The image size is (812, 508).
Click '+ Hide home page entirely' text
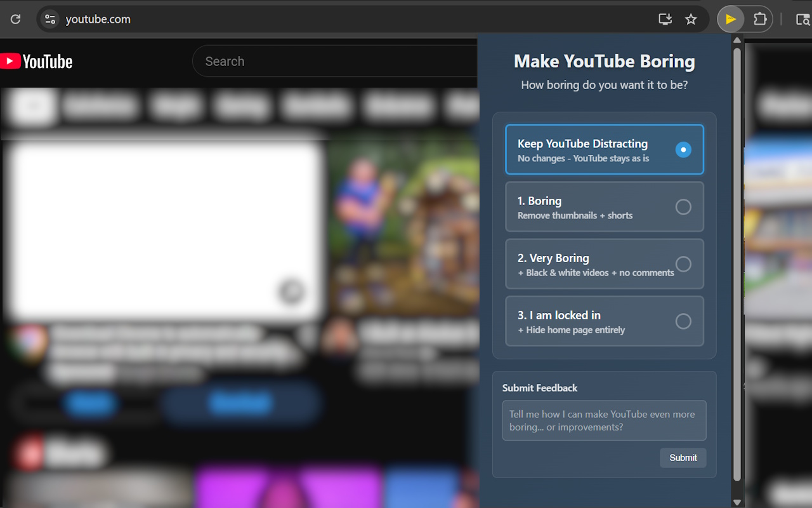tap(571, 330)
